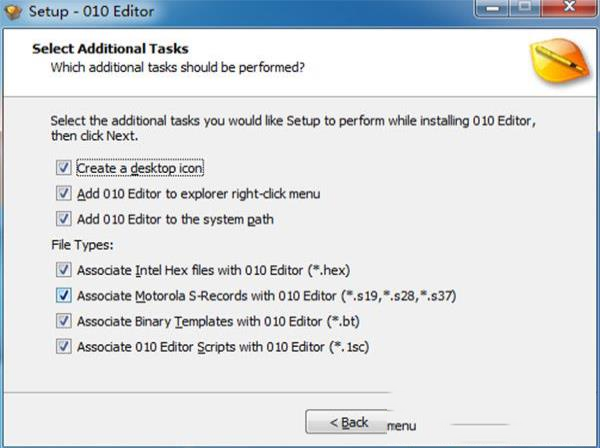
Task: Toggle the system path checkbox
Action: 64,219
